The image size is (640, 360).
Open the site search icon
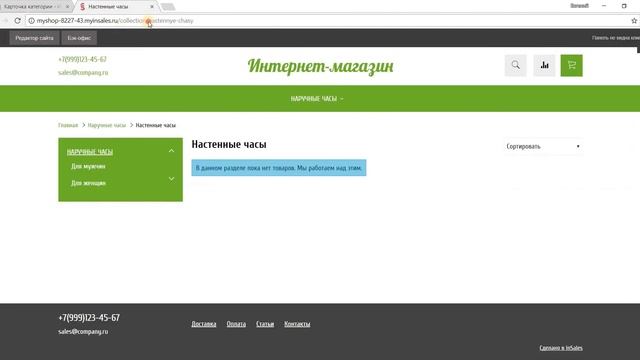coord(516,65)
